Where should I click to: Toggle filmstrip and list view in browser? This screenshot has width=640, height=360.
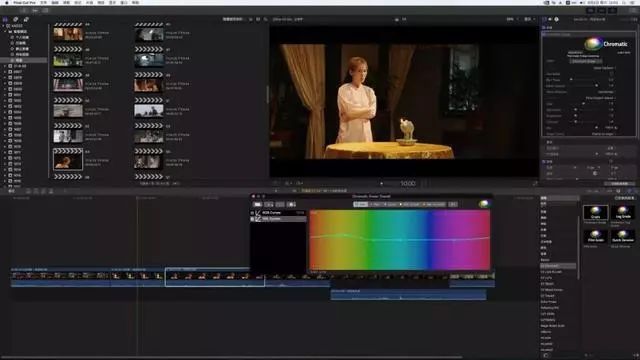pos(251,19)
